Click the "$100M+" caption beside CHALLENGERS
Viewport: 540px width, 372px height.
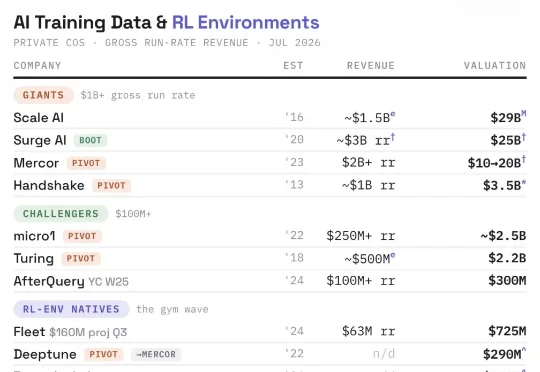(133, 214)
